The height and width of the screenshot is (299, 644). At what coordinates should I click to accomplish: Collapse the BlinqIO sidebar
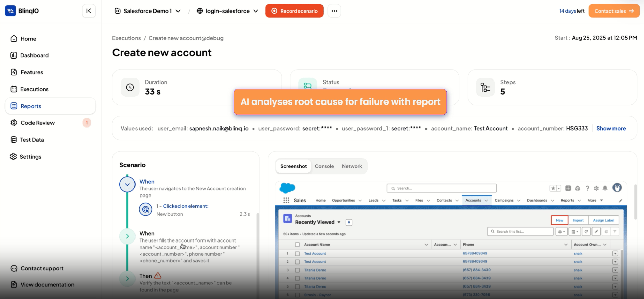[89, 11]
